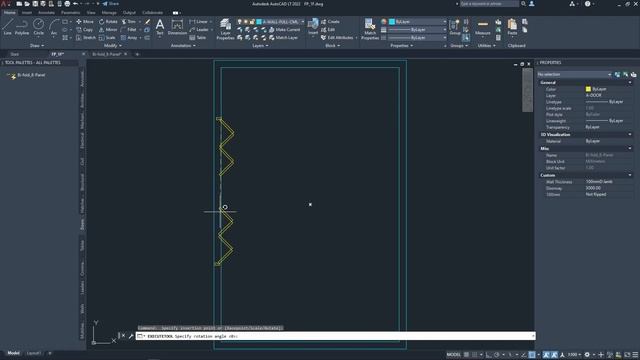
Task: Click the Undo arrow in quick access toolbar
Action: coord(76,4)
